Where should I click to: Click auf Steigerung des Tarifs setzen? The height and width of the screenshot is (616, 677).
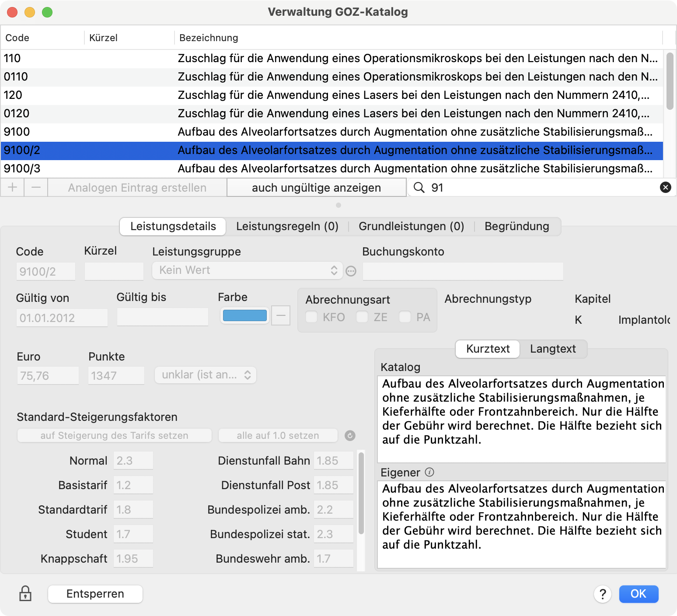tap(115, 436)
